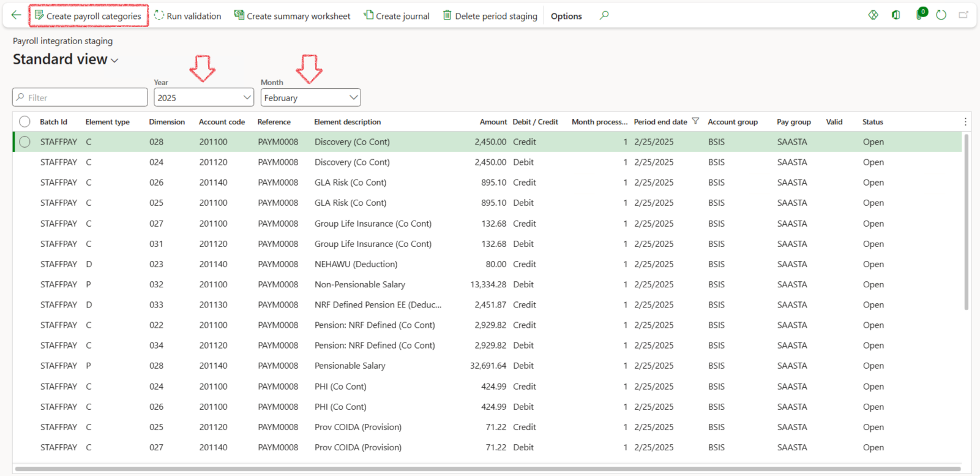Click Create summary worksheet
This screenshot has width=980, height=476.
click(x=293, y=16)
